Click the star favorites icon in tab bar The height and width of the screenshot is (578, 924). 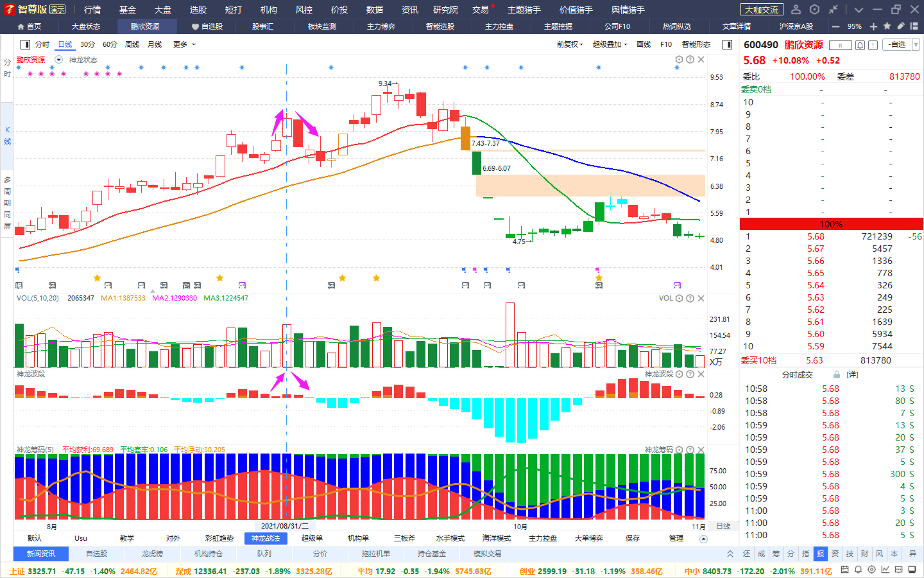(887, 26)
